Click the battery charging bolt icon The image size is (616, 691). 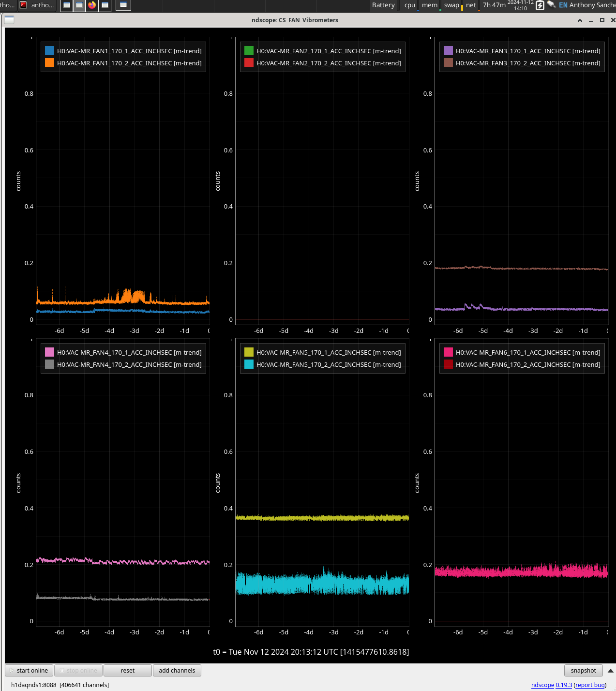pos(540,5)
